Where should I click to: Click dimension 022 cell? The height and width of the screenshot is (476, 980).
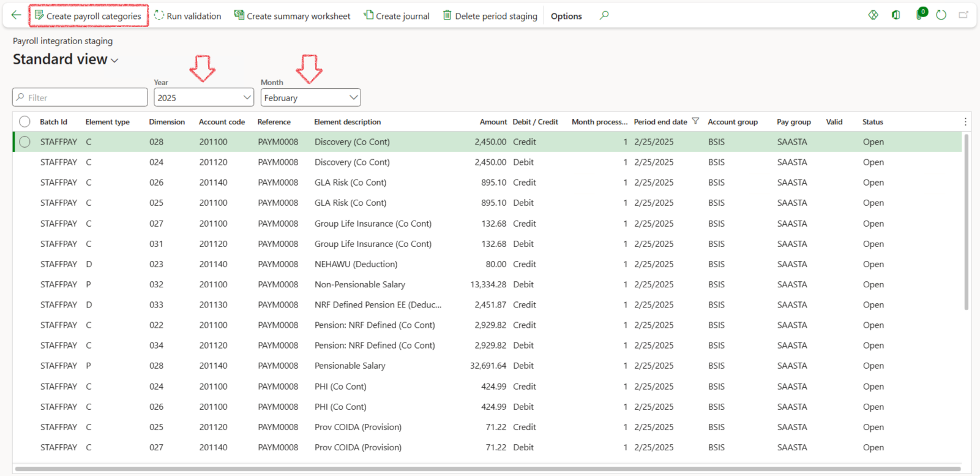[157, 325]
